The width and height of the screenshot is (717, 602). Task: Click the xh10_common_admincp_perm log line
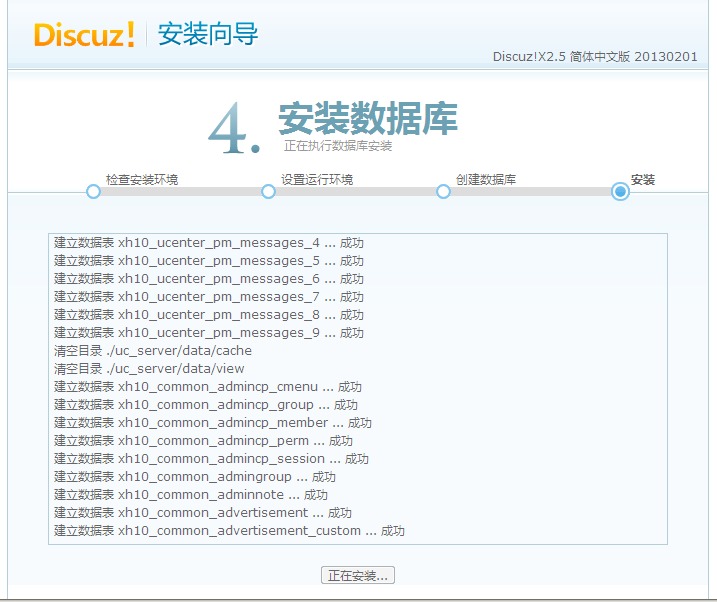pos(203,441)
